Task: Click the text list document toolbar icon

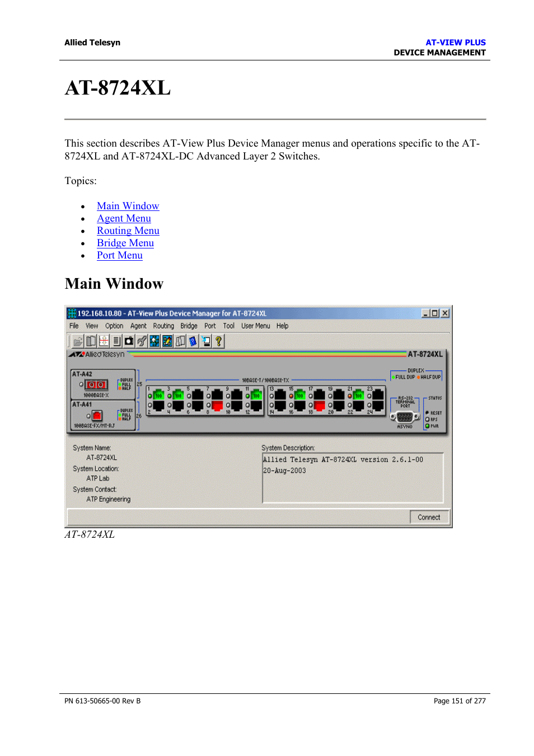Action: tap(116, 341)
